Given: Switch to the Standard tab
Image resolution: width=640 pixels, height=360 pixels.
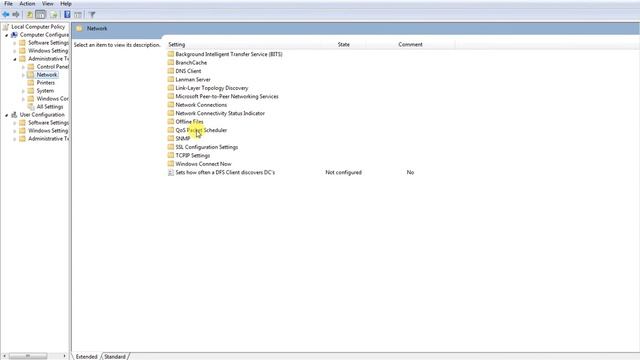Looking at the screenshot, I should (115, 356).
